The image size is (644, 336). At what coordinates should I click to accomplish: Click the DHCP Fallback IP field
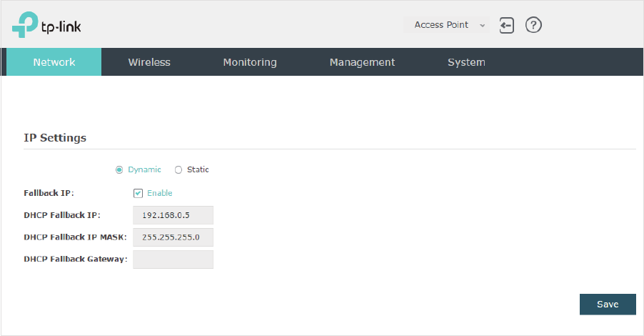click(173, 215)
